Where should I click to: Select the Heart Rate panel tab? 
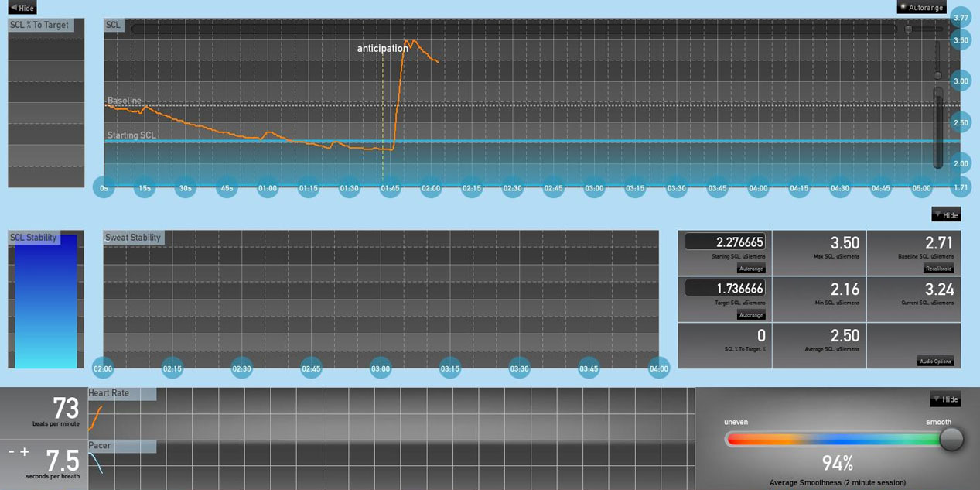pos(121,393)
